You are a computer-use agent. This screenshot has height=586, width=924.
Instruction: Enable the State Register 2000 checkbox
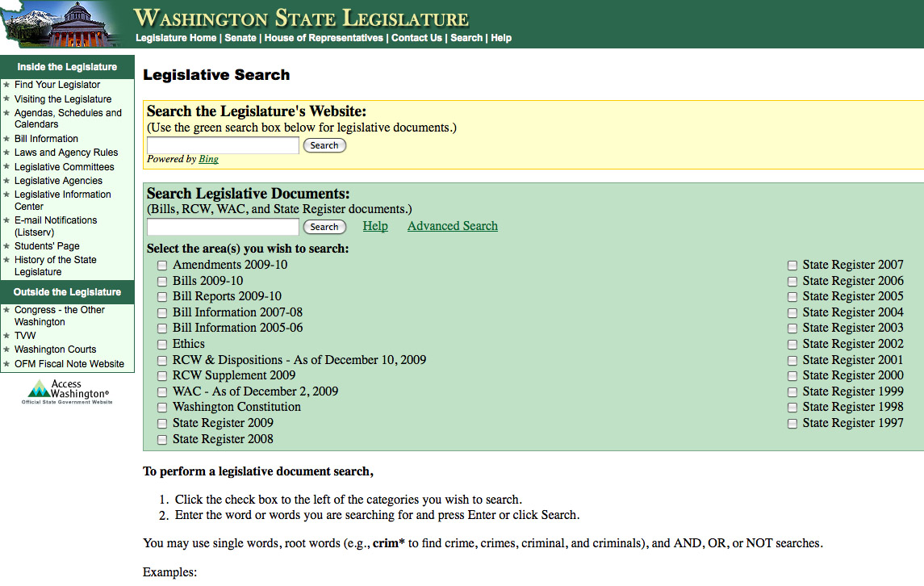[x=792, y=375]
